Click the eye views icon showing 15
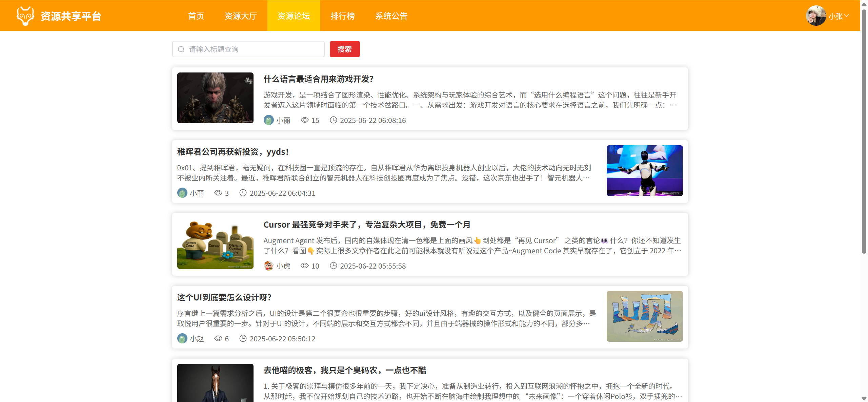 [x=304, y=120]
